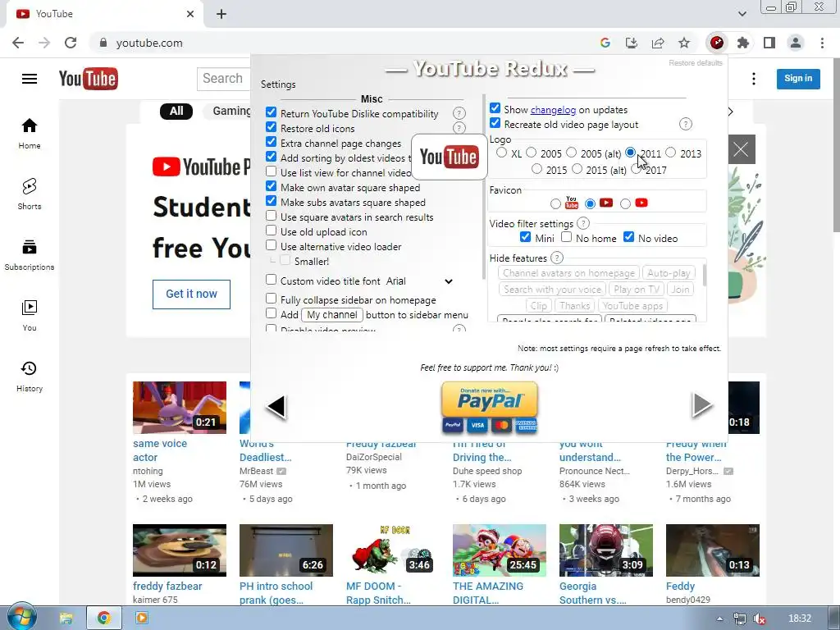Click Get it now button
This screenshot has height=630, width=840.
(191, 294)
